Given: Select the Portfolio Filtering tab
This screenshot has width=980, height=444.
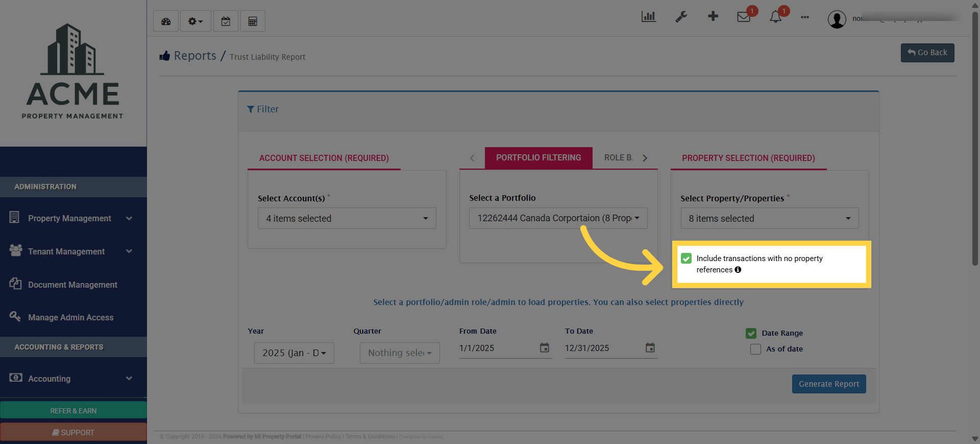Looking at the screenshot, I should pyautogui.click(x=538, y=158).
